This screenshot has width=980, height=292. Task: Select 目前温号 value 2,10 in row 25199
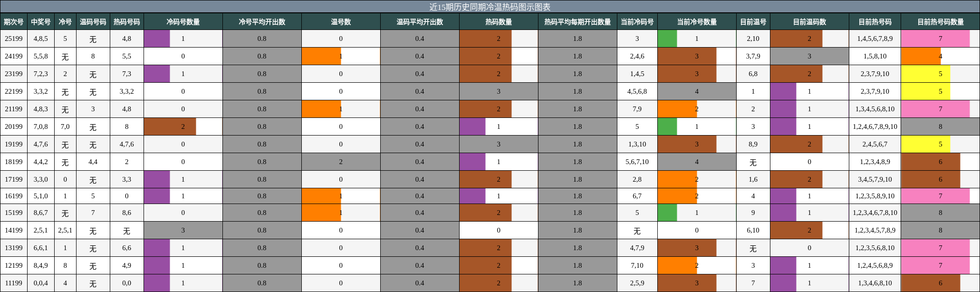pos(753,39)
